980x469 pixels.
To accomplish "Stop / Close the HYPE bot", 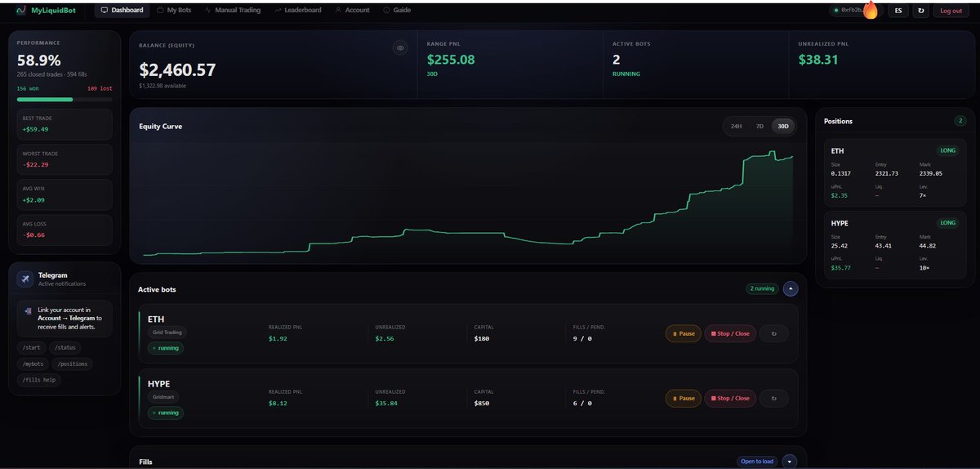I will click(x=731, y=398).
